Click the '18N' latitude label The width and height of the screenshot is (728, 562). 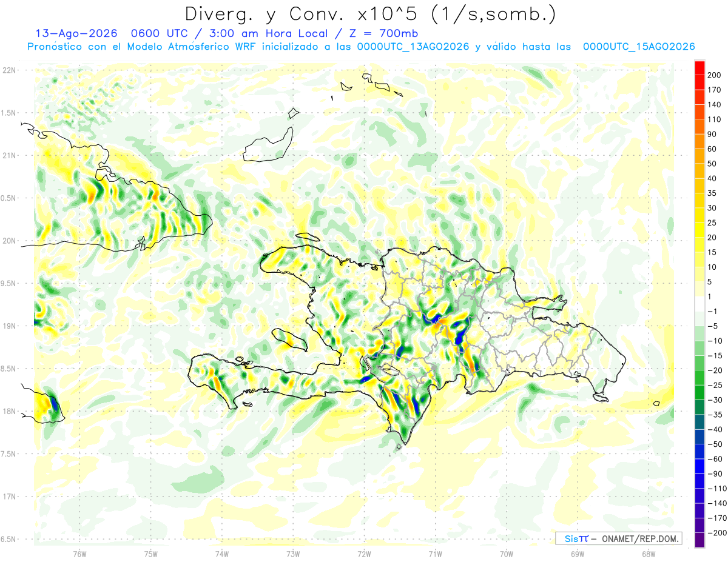(10, 411)
